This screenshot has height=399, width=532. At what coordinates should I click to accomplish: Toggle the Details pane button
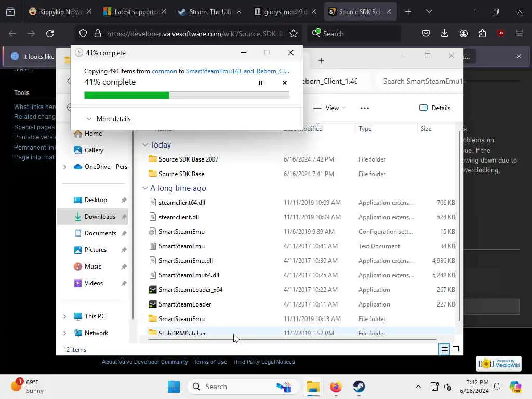point(435,108)
